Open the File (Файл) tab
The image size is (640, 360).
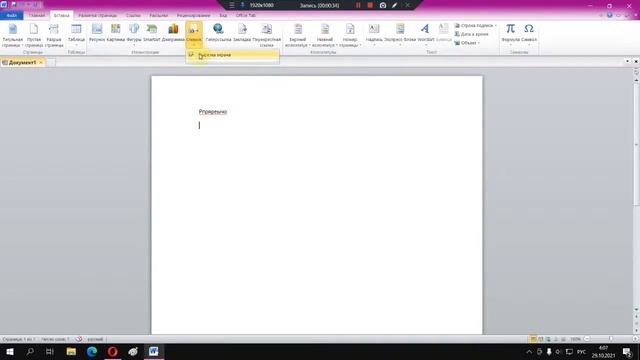11,16
